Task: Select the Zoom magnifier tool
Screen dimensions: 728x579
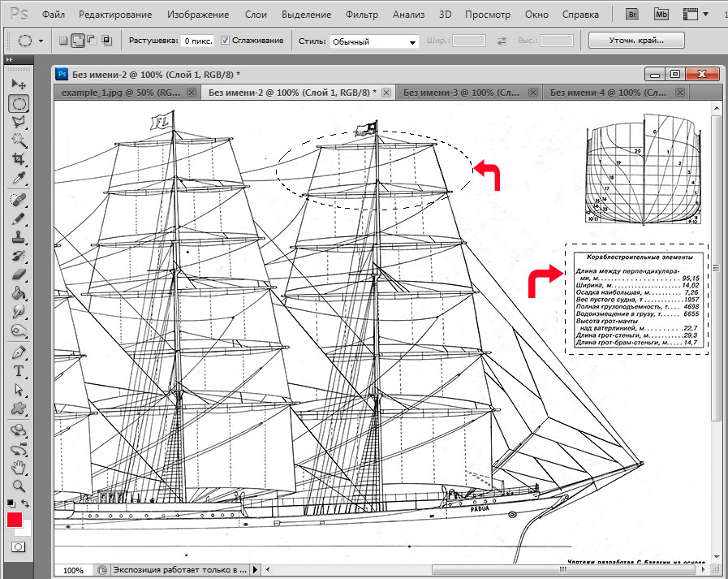Action: [x=18, y=486]
